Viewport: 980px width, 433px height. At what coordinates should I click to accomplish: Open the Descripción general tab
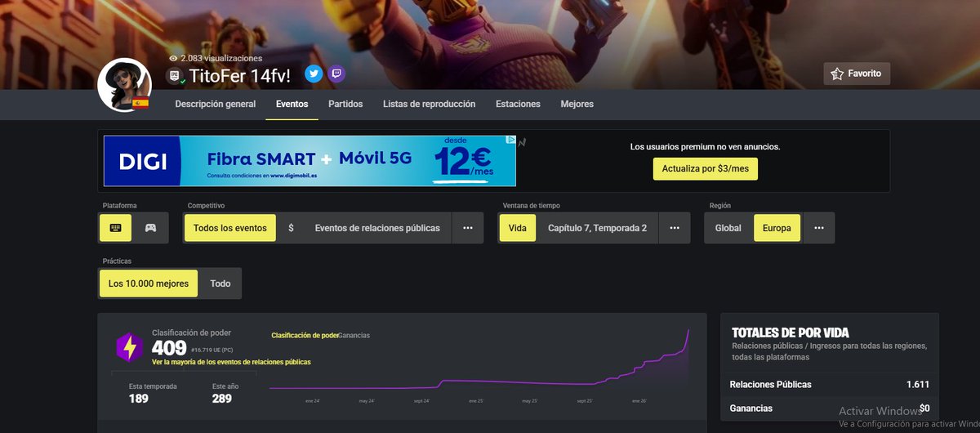pos(216,105)
